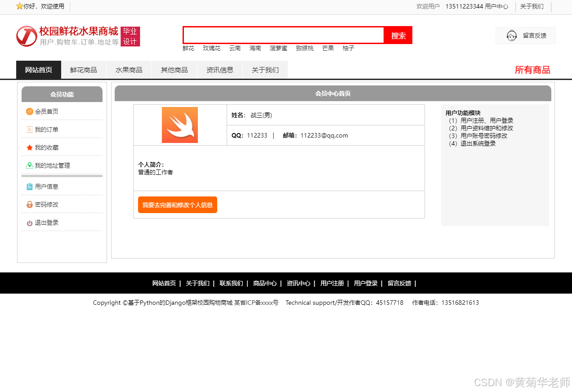The image size is (572, 392).
Task: Click the padlock 密码修改 icon
Action: [30, 205]
